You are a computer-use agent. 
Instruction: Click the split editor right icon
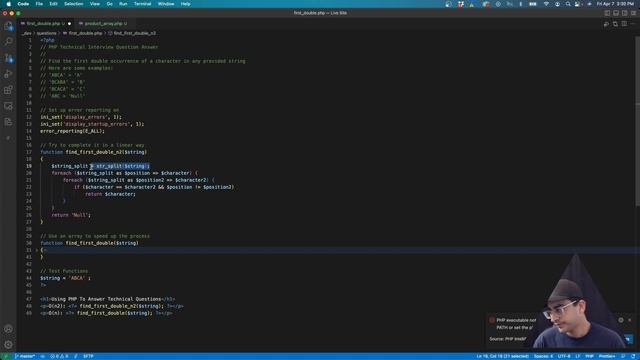[x=624, y=24]
